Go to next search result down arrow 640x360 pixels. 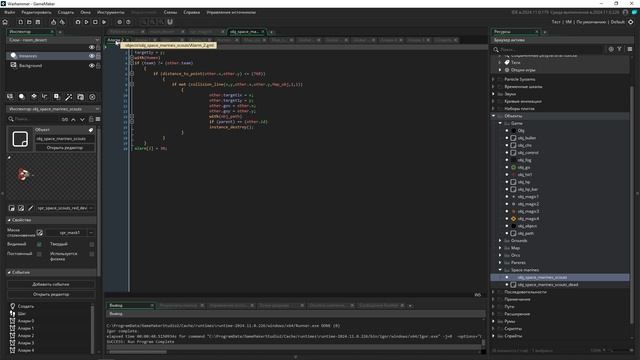point(82,120)
